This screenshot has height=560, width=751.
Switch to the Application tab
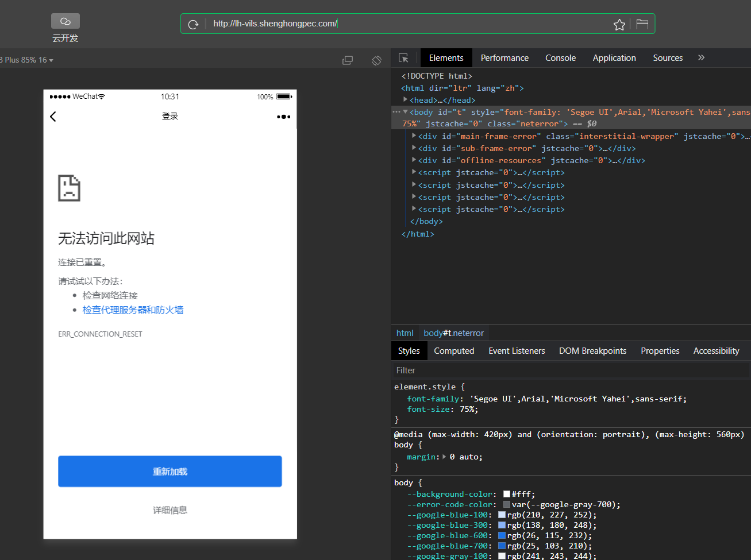[x=614, y=58]
